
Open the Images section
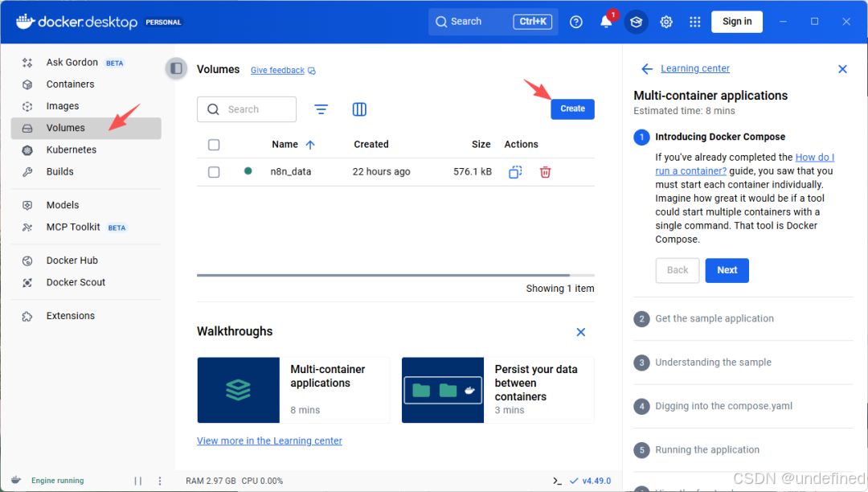click(86, 105)
